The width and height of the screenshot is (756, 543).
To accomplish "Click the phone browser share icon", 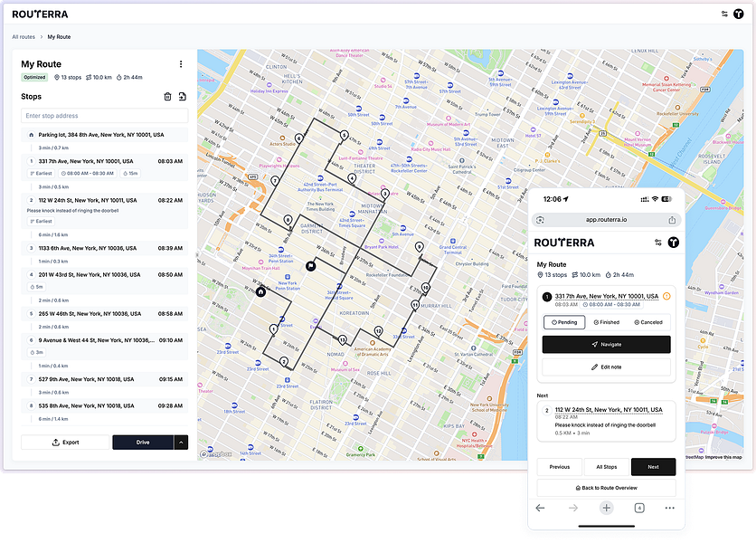I will click(672, 220).
